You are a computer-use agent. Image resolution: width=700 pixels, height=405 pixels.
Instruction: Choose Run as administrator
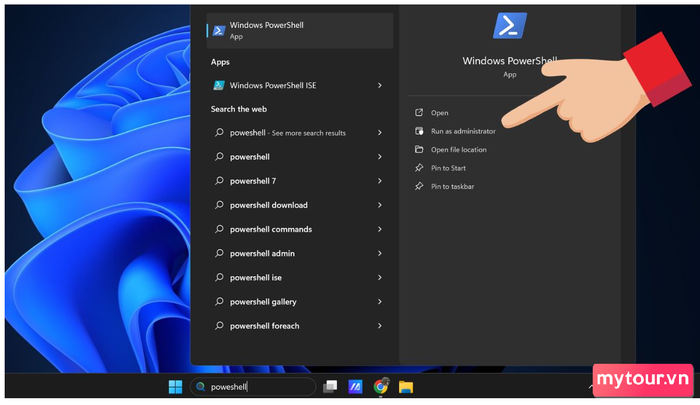463,131
